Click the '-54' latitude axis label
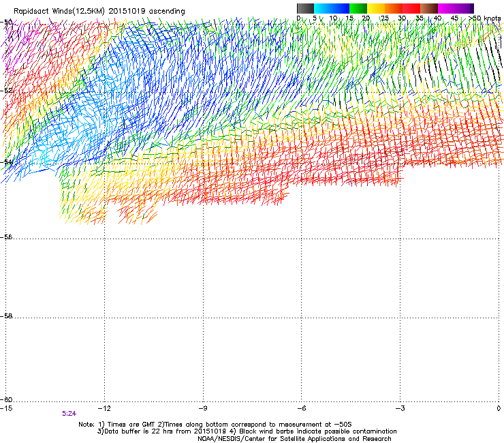 pos(7,162)
